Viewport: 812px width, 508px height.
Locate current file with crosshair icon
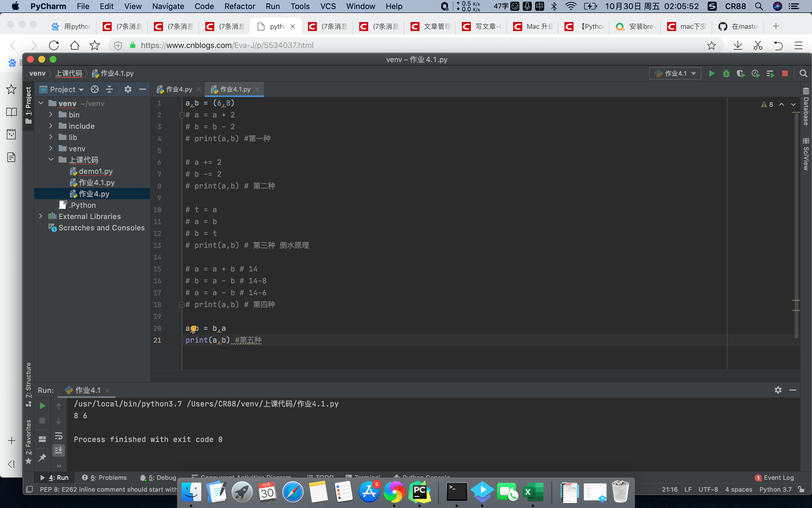pyautogui.click(x=95, y=89)
